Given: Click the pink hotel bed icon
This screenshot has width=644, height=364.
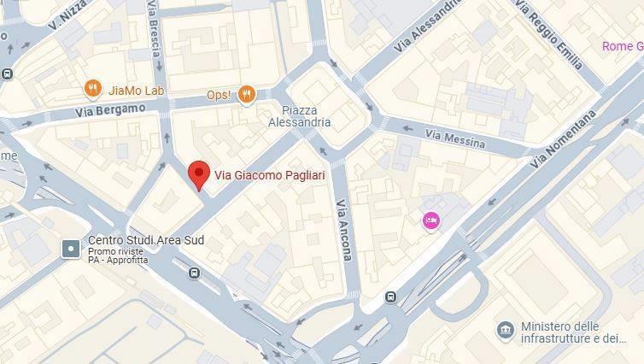Looking at the screenshot, I should click(x=430, y=221).
